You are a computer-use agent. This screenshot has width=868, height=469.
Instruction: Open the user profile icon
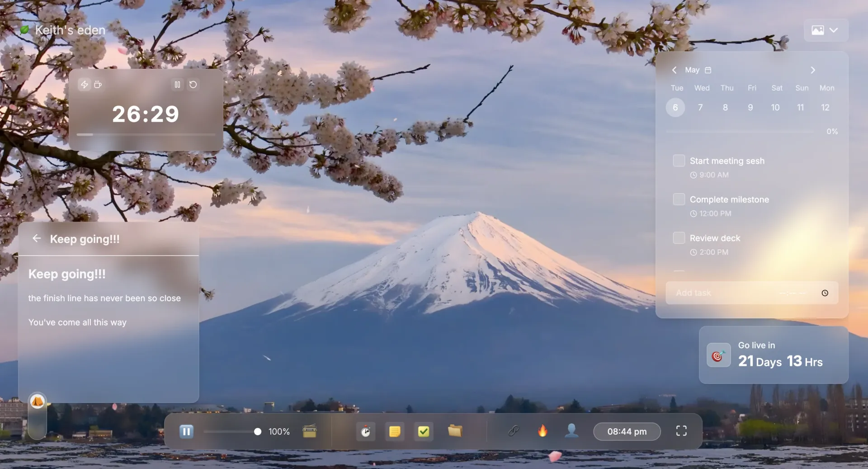coord(571,431)
